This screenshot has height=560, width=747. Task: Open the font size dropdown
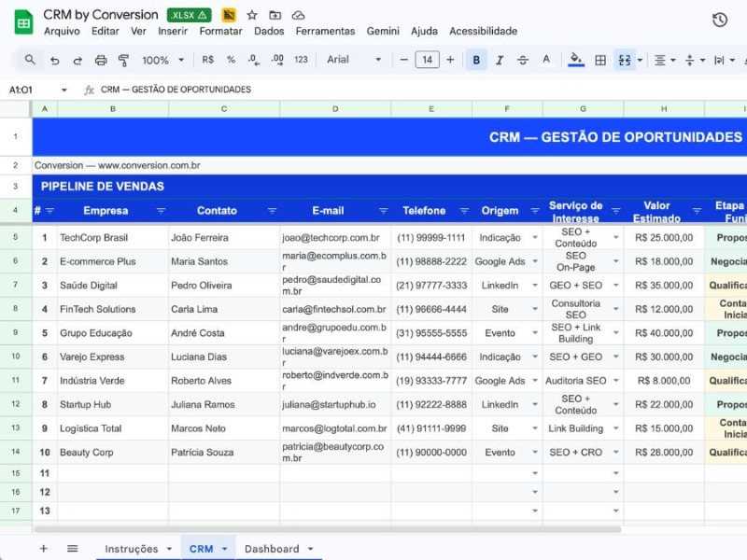pyautogui.click(x=430, y=59)
